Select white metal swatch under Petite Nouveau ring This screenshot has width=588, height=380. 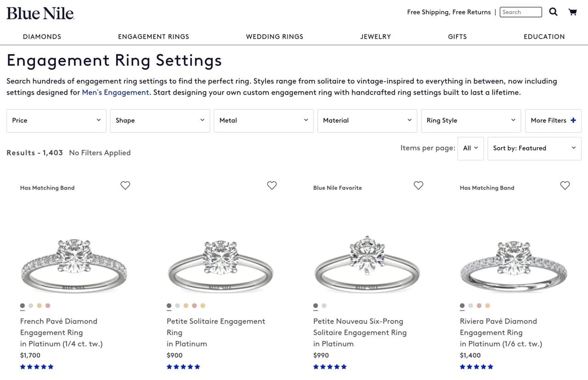[x=324, y=306]
